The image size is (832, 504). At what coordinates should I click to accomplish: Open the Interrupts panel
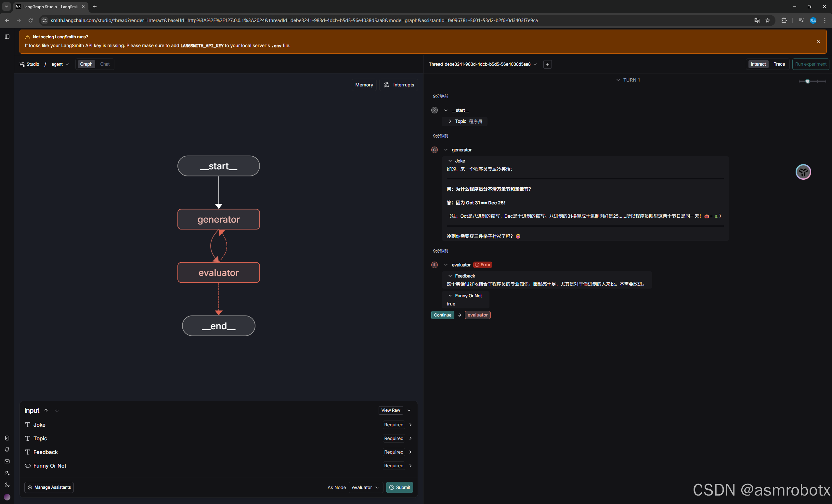pos(398,85)
